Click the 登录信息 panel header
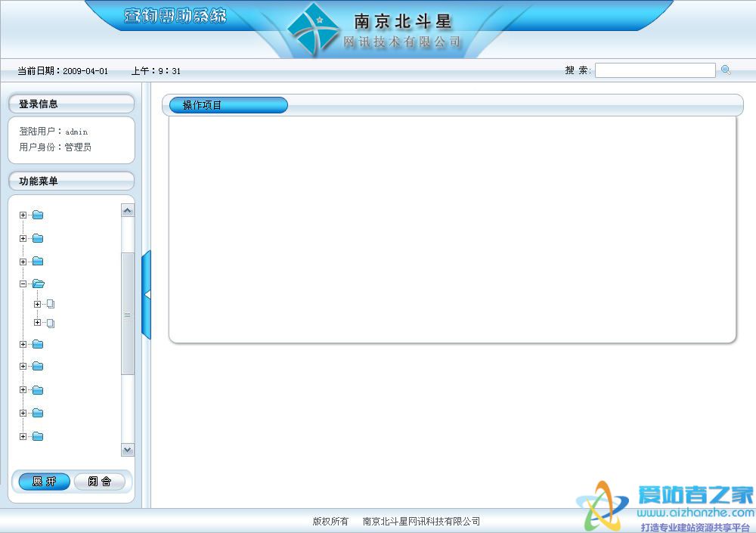The height and width of the screenshot is (533, 756). pos(71,104)
